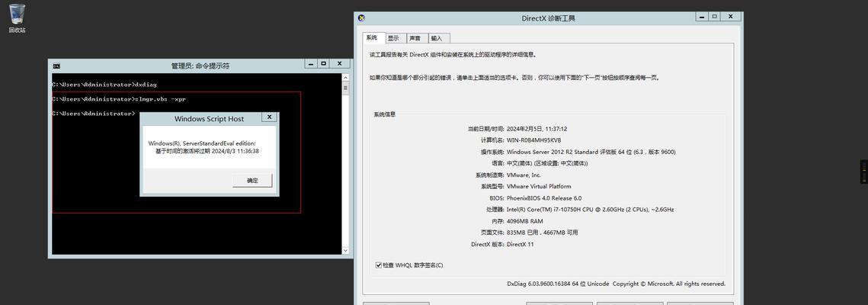
Task: Select the Recycle Bin desktop icon
Action: (17, 18)
